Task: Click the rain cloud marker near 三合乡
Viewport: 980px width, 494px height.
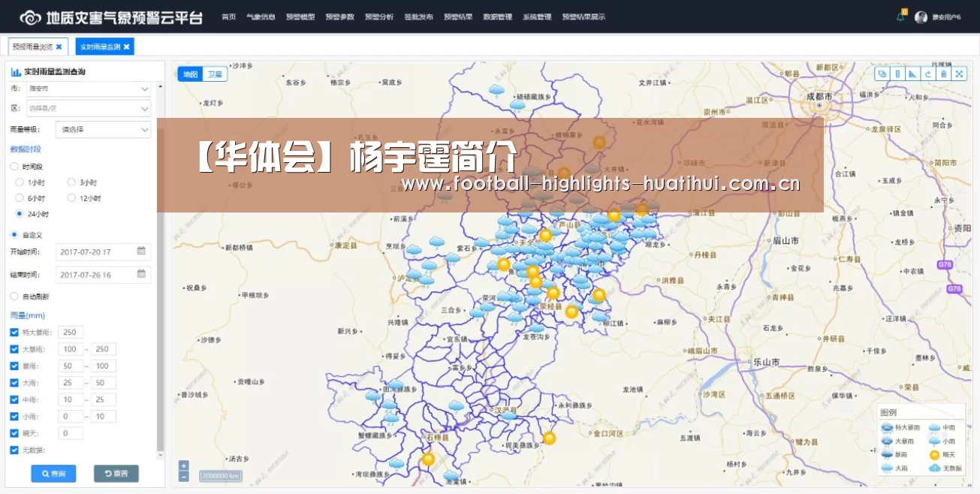Action: [x=476, y=314]
